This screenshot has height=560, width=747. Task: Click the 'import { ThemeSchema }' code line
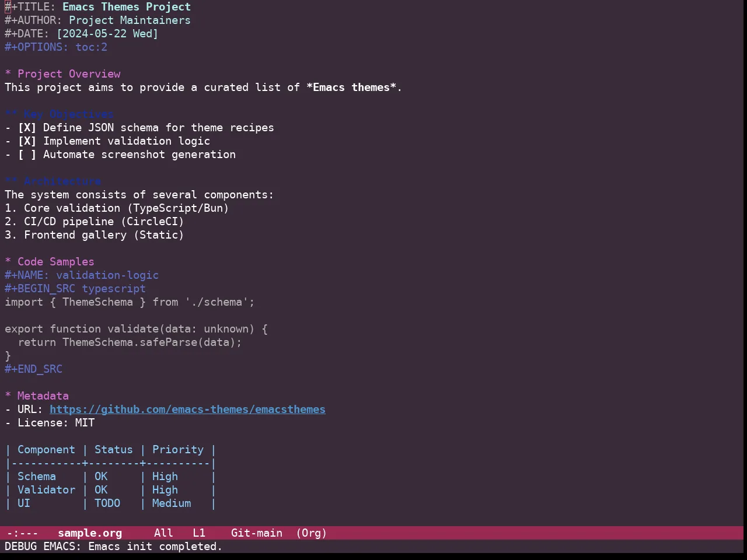[130, 302]
